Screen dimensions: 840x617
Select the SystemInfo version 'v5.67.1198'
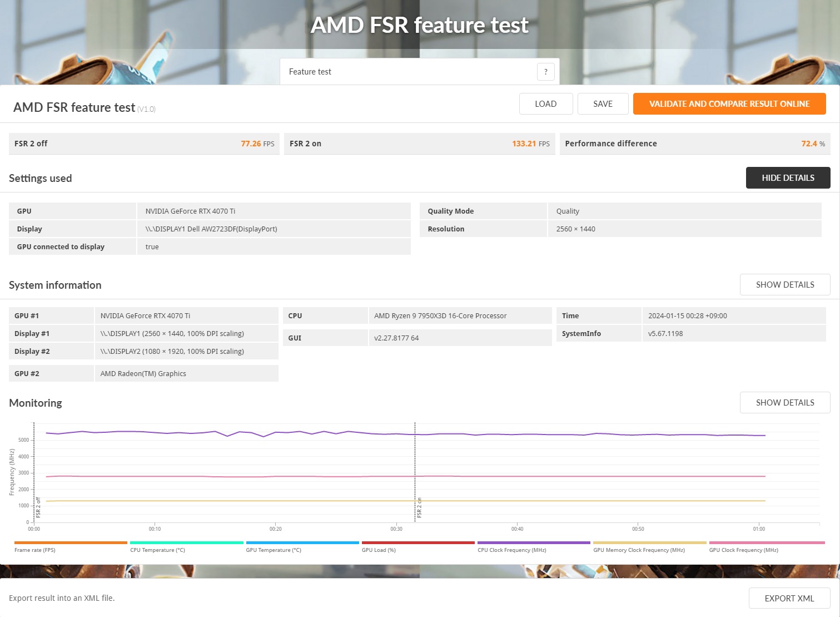tap(665, 334)
